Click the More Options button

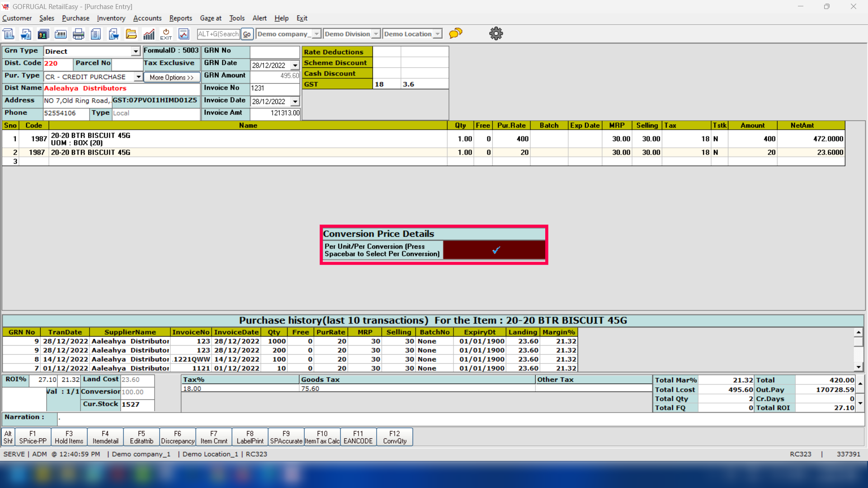[171, 77]
